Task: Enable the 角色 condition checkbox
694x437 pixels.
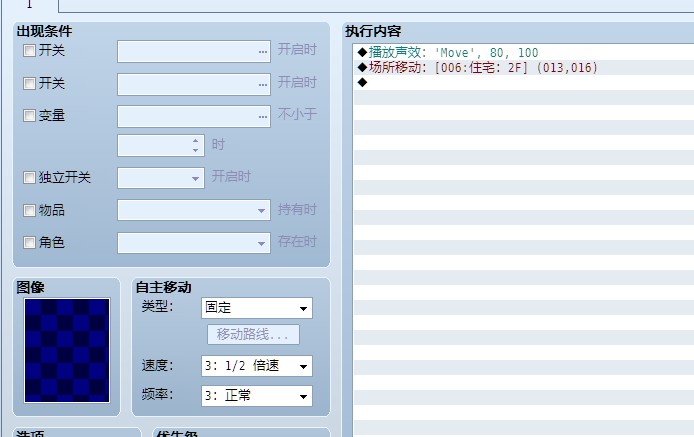Action: [x=29, y=243]
